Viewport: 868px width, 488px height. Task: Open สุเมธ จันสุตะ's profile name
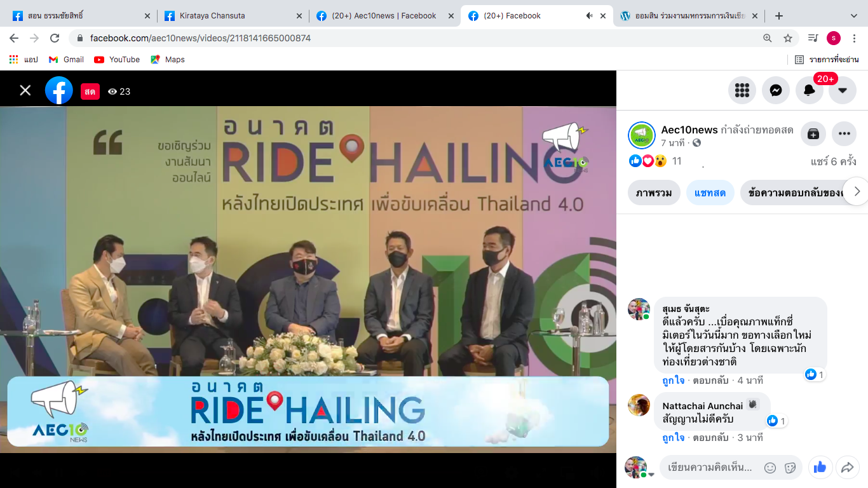coord(686,309)
